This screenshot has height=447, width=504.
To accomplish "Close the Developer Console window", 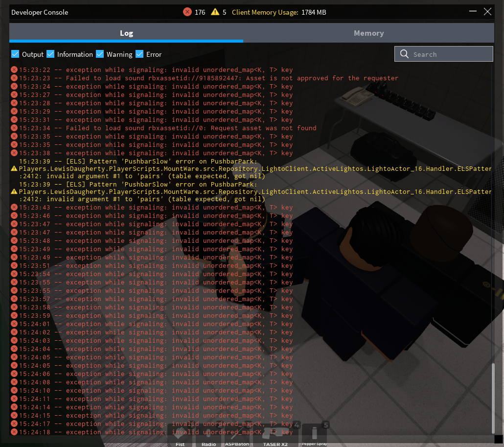I will tap(487, 12).
